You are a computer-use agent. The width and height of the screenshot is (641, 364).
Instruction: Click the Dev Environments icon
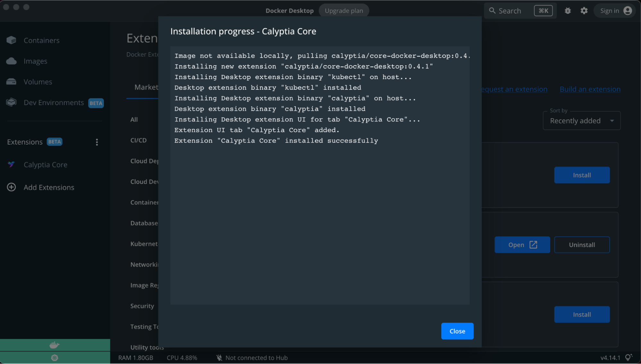[x=12, y=102]
